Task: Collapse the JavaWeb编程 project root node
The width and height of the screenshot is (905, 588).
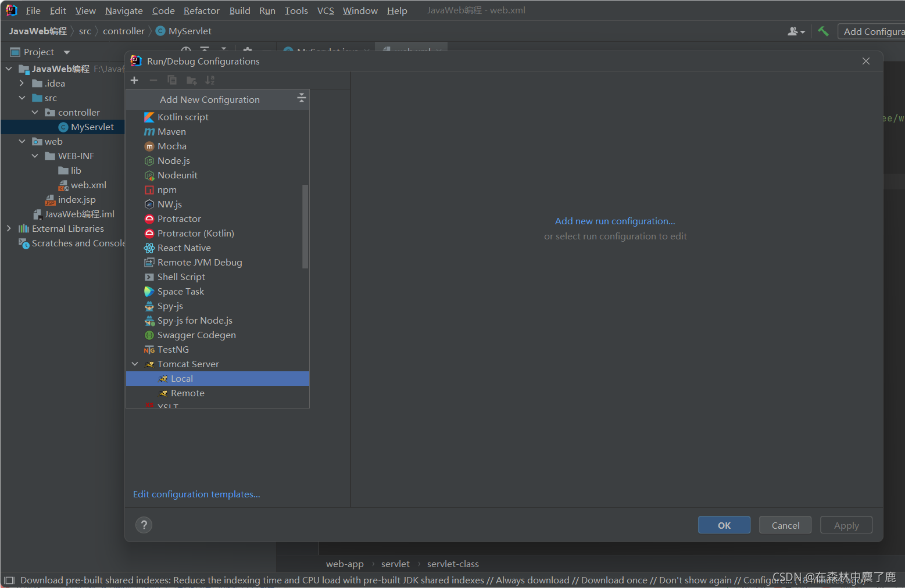Action: click(x=9, y=69)
